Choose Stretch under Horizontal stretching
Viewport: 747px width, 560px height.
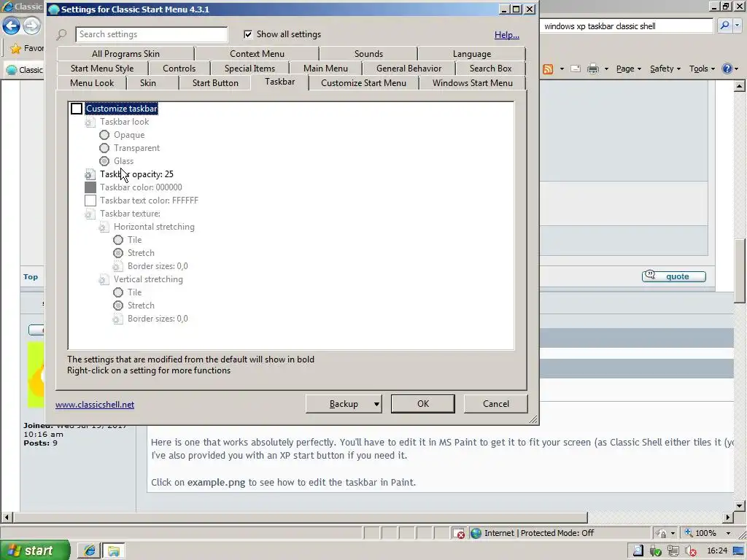[x=118, y=253]
